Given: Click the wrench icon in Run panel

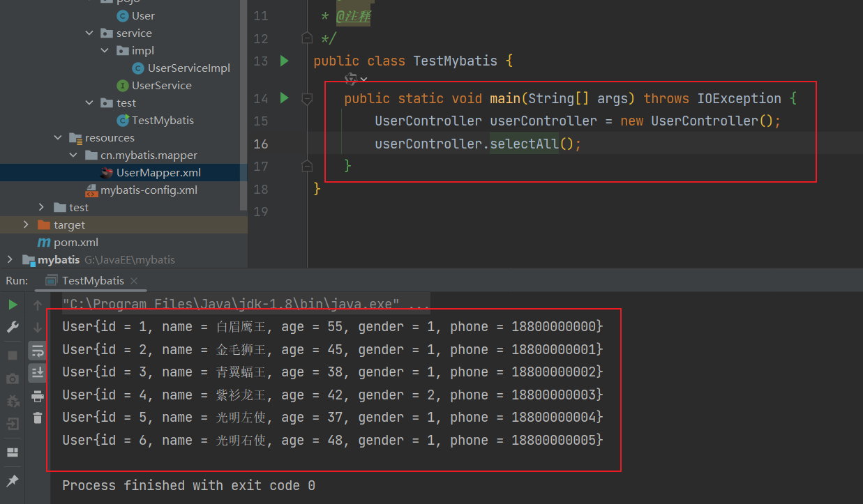Looking at the screenshot, I should tap(13, 327).
